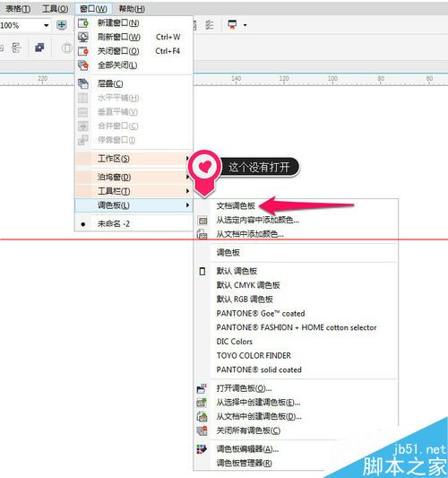The height and width of the screenshot is (478, 448).
Task: Choose 刷新窗口(W) menu entry
Action: 134,37
